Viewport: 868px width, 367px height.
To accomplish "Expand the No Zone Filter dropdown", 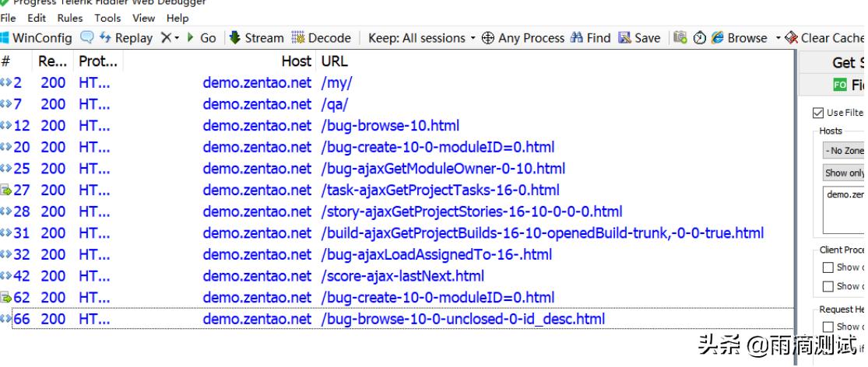I will (x=844, y=151).
